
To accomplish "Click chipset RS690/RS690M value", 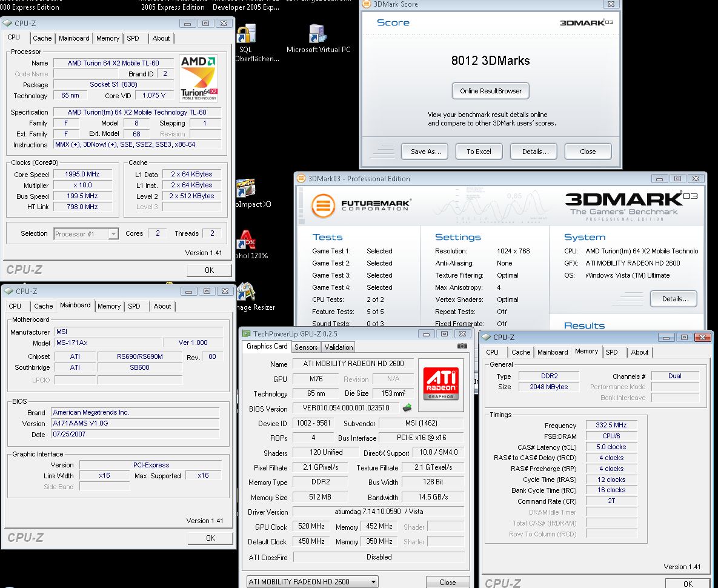I will [140, 356].
